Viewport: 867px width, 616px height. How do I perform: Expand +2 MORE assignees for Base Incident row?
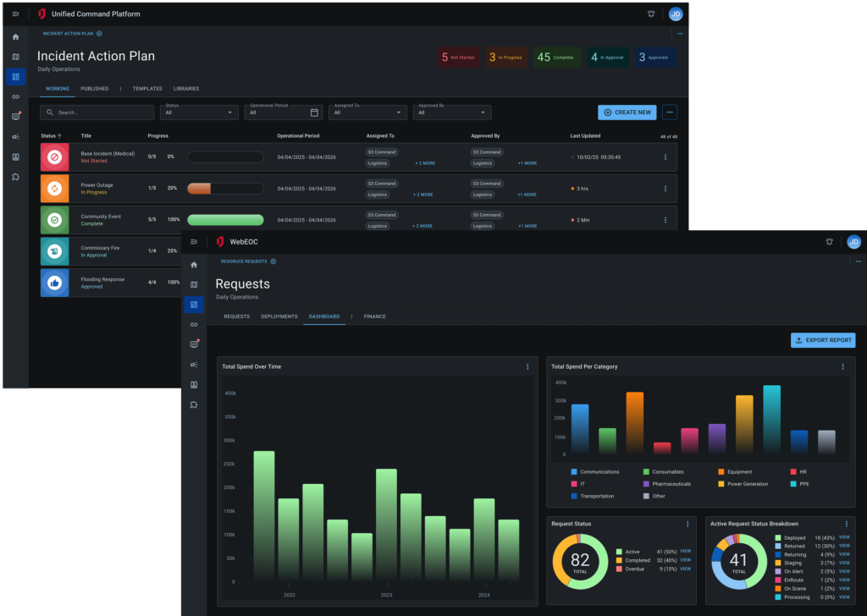tap(424, 163)
